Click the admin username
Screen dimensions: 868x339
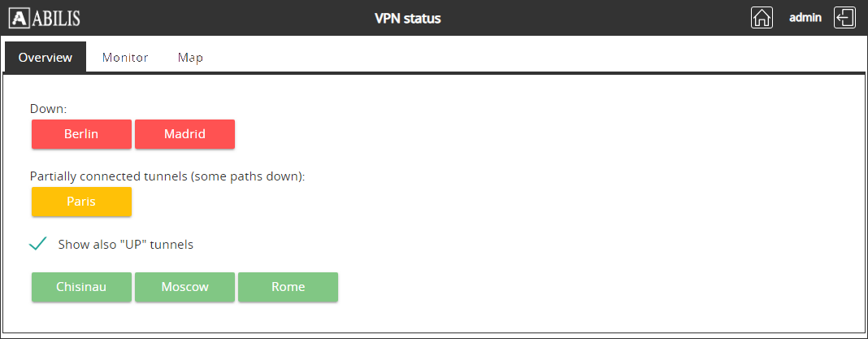point(805,17)
